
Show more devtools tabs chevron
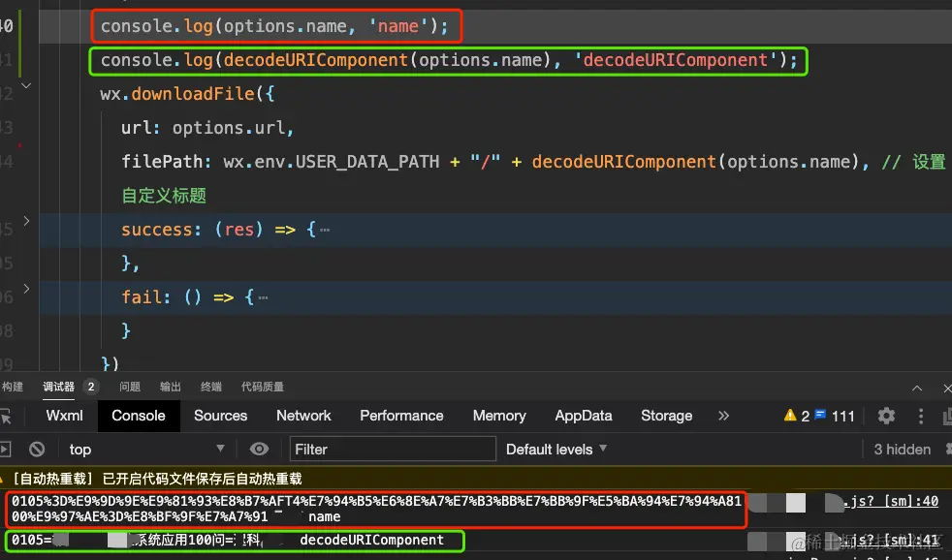coord(723,416)
